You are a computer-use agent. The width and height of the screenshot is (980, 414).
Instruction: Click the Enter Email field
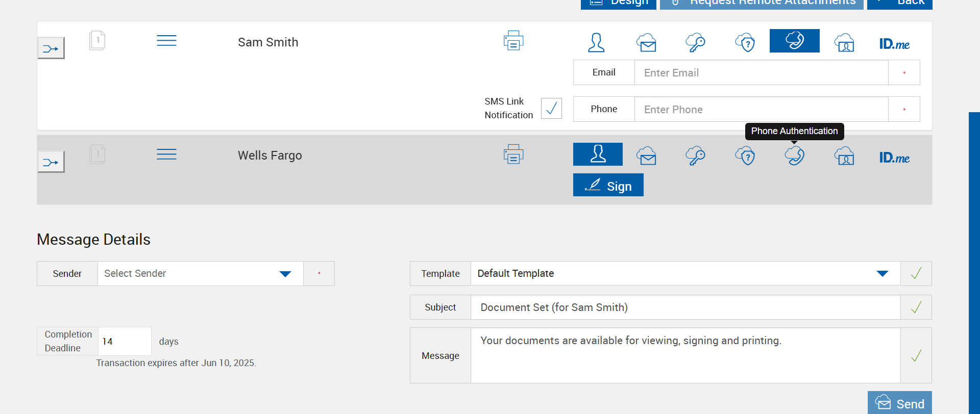761,73
